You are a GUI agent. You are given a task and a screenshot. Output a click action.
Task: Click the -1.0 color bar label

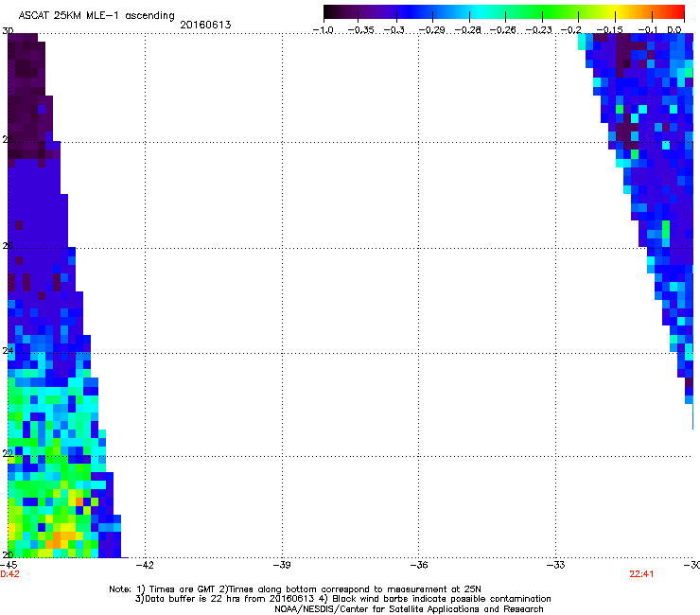pyautogui.click(x=324, y=30)
